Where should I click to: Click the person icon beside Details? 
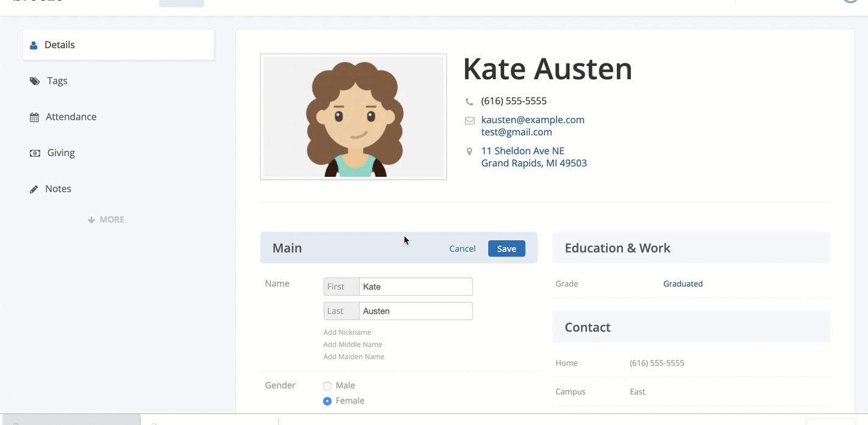[x=34, y=45]
